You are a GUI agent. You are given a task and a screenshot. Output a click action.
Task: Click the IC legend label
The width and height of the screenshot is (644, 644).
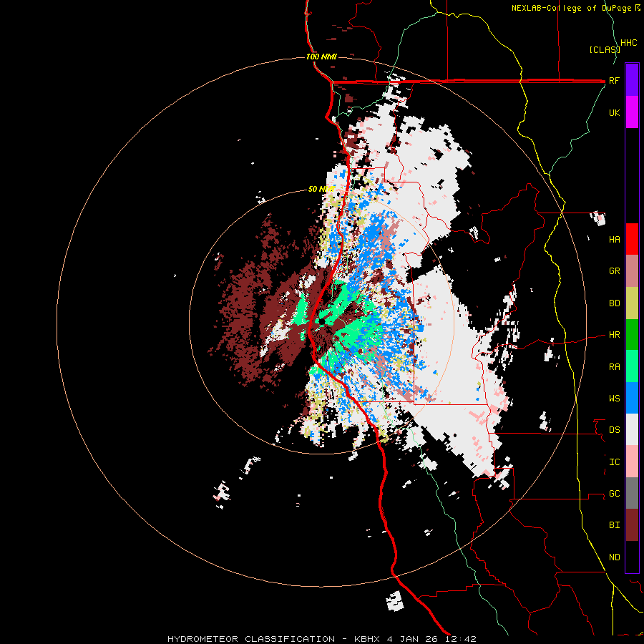click(614, 462)
